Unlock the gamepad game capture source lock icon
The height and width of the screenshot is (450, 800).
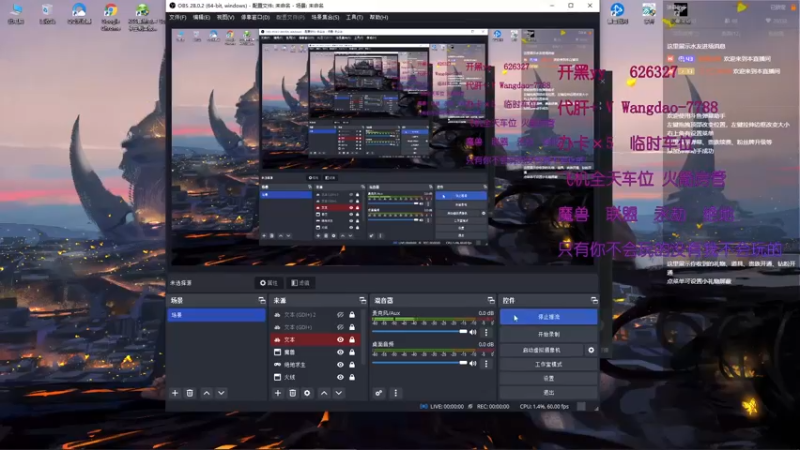(x=352, y=364)
